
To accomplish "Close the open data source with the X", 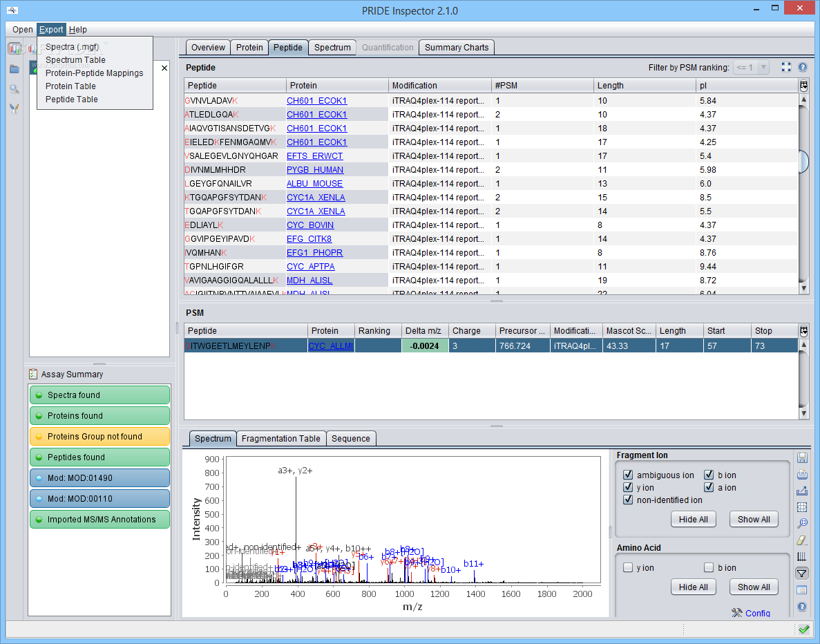I will click(164, 68).
